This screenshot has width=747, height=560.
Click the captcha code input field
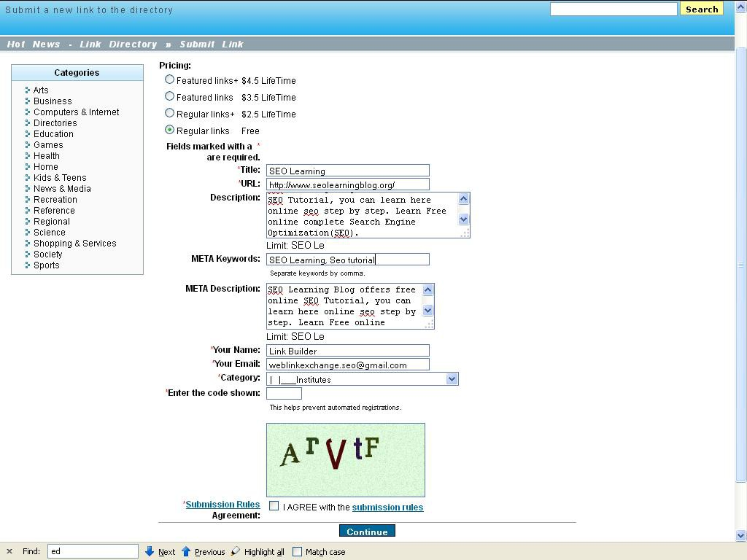pyautogui.click(x=284, y=393)
